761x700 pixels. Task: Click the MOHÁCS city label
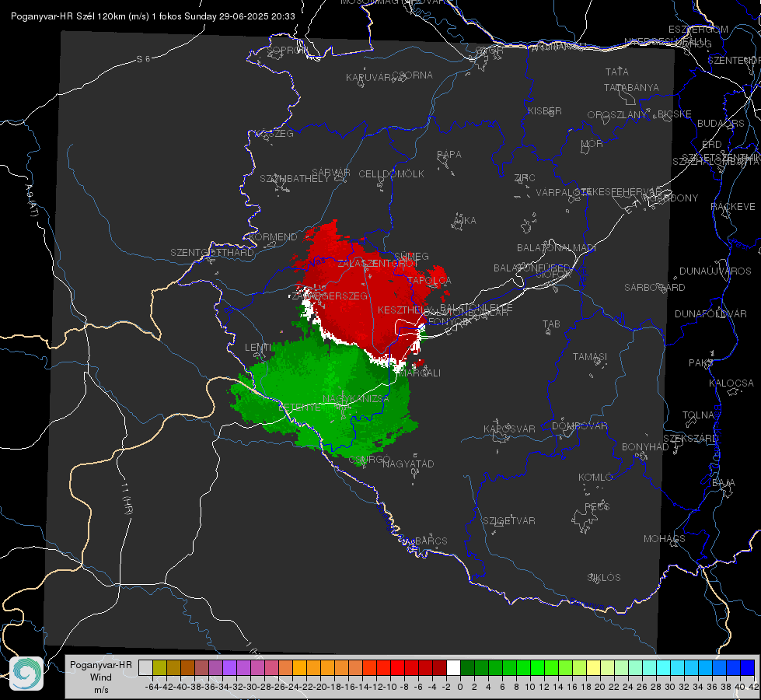[665, 539]
